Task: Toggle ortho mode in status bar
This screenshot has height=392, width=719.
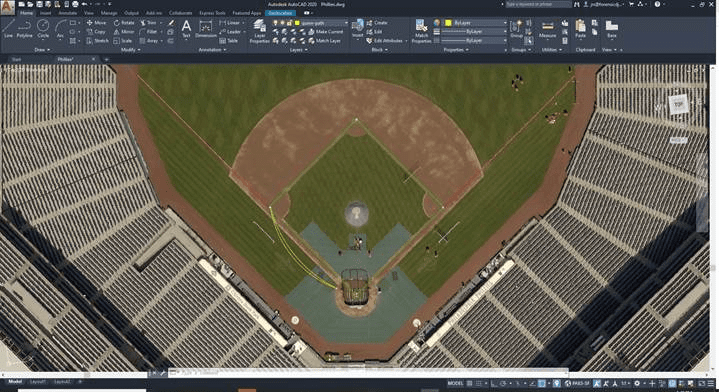Action: click(494, 383)
